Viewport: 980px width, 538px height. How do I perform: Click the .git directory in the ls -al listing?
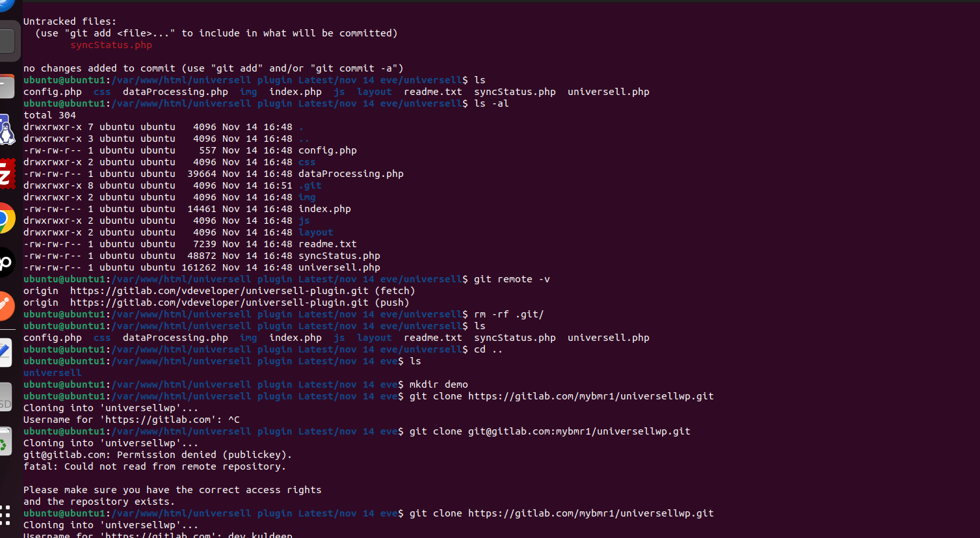coord(310,185)
